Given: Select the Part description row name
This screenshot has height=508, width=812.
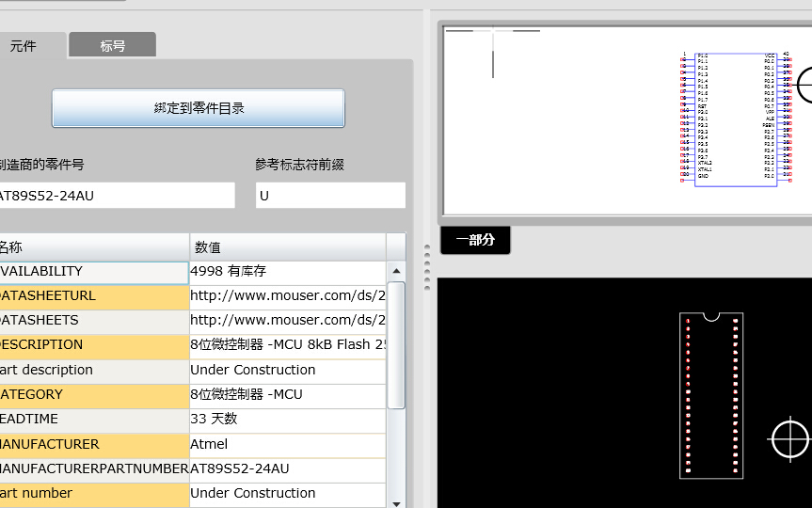Looking at the screenshot, I should [94, 371].
